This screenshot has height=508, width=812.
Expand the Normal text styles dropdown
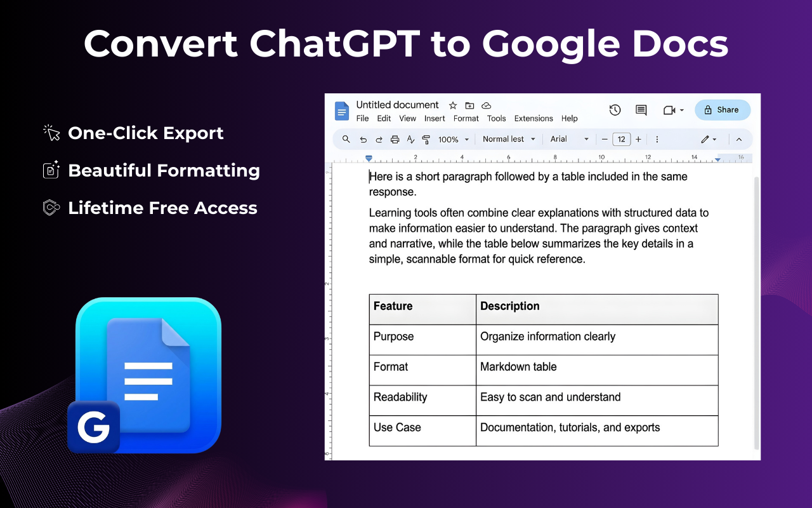click(508, 139)
